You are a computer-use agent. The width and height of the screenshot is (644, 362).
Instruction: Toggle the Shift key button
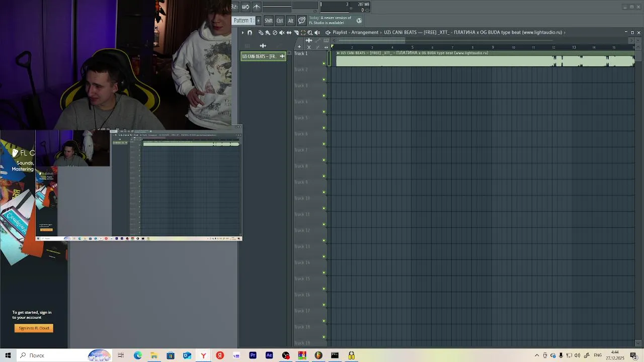269,21
